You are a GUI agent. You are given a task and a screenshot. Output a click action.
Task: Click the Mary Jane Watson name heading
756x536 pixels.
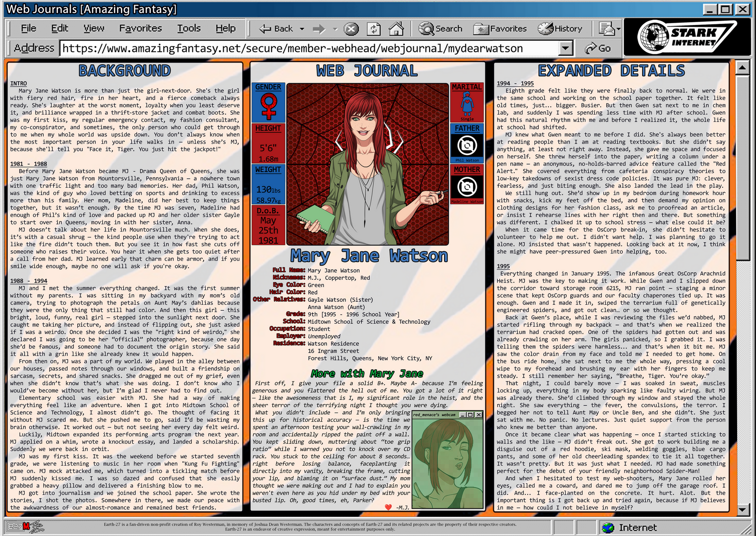click(x=369, y=256)
